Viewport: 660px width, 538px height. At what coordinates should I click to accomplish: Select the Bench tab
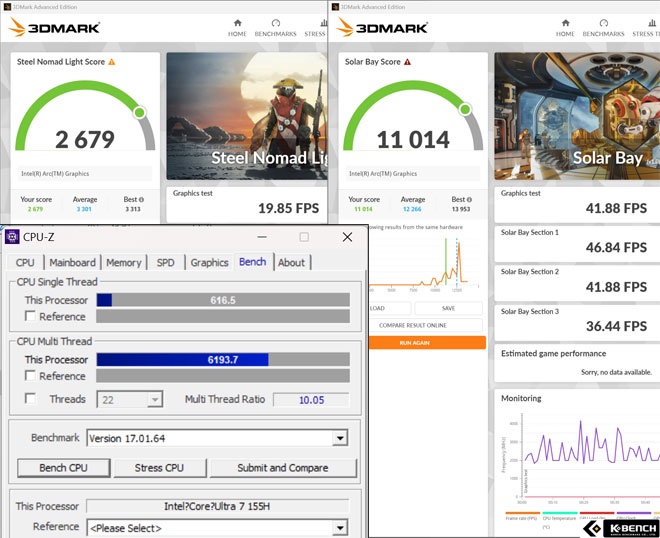coord(253,261)
